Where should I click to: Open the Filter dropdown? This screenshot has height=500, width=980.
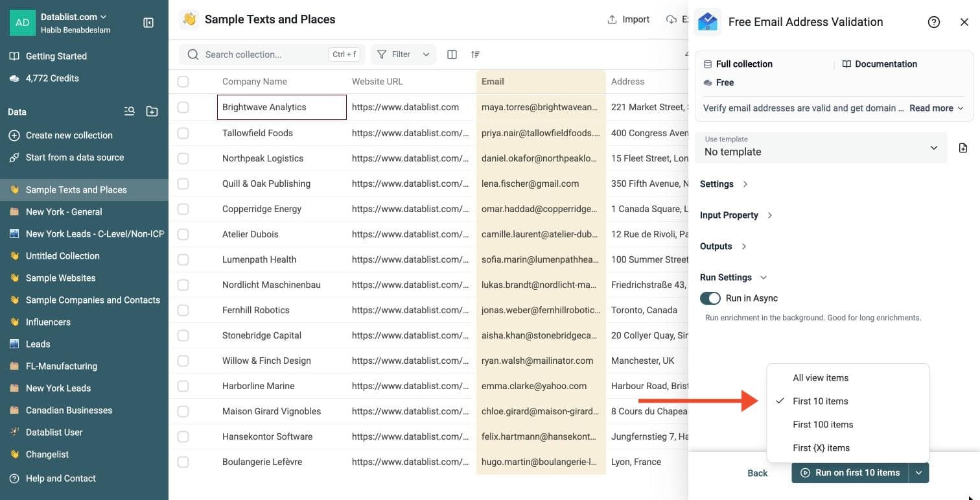click(x=403, y=54)
